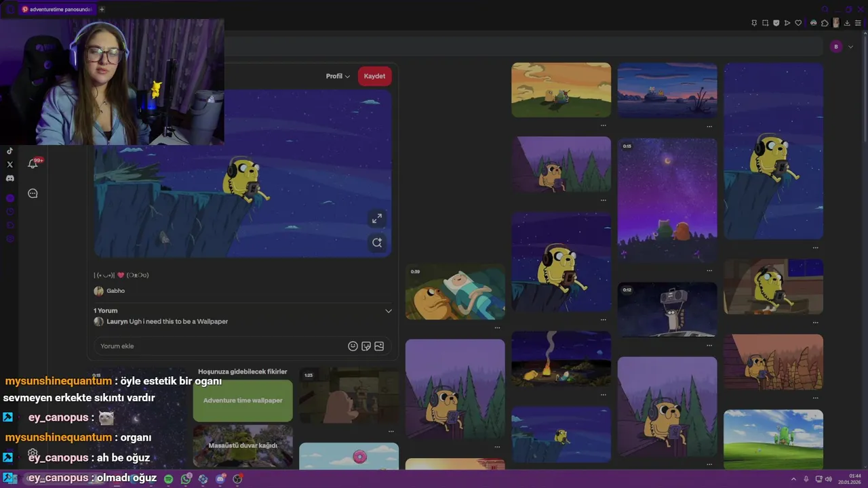868x488 pixels.
Task: Open the B account avatar
Action: pyautogui.click(x=836, y=47)
